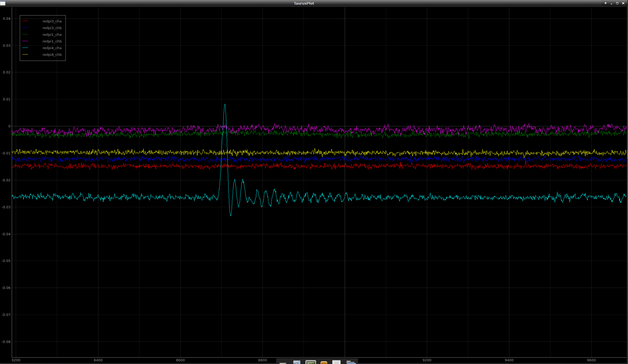Click the keep-above arrow in title bar

tap(606, 3)
